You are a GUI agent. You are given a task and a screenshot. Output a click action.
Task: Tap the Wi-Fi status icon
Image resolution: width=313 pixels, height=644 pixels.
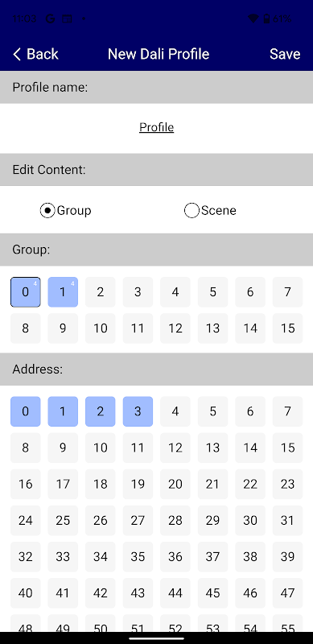tap(253, 19)
